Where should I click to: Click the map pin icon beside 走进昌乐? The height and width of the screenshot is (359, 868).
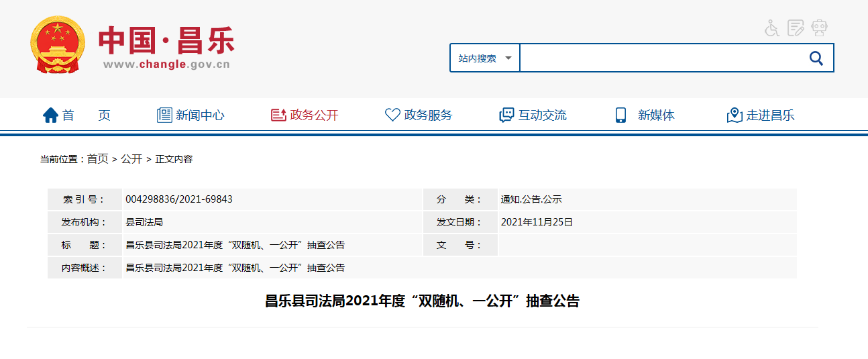(735, 115)
